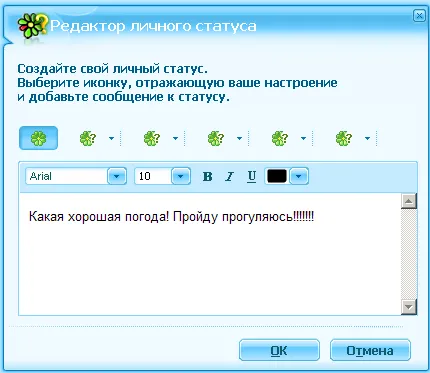The height and width of the screenshot is (373, 430).
Task: Click inside the status message text area
Action: (x=210, y=254)
